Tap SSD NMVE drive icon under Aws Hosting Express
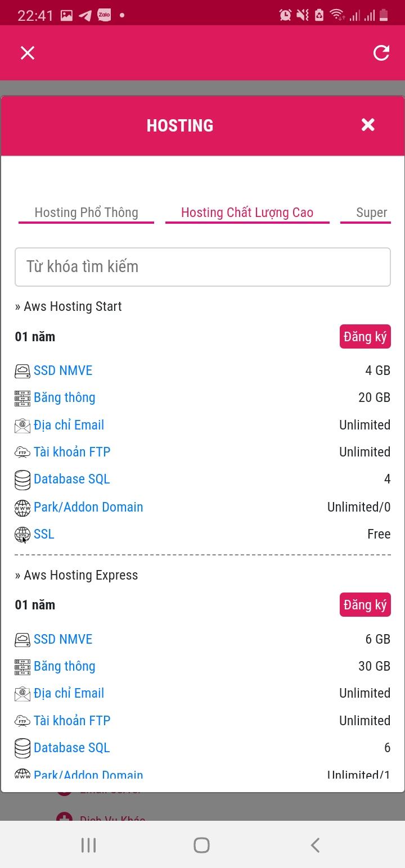 point(22,639)
